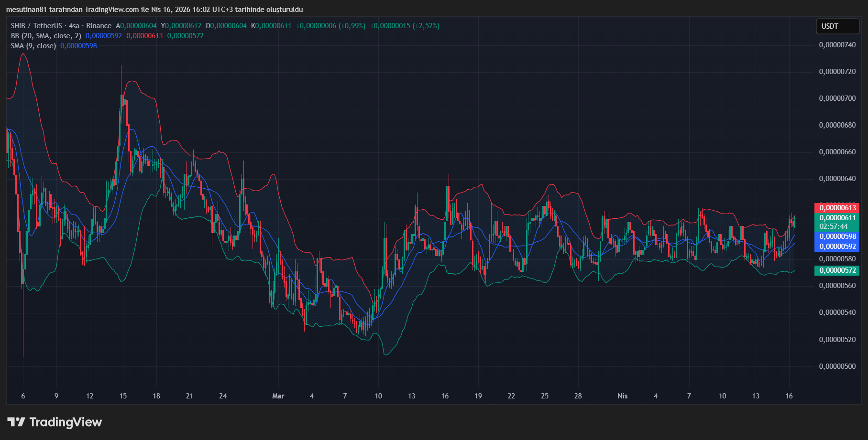
Task: Click the green 0,00000611 current price label
Action: pyautogui.click(x=837, y=218)
